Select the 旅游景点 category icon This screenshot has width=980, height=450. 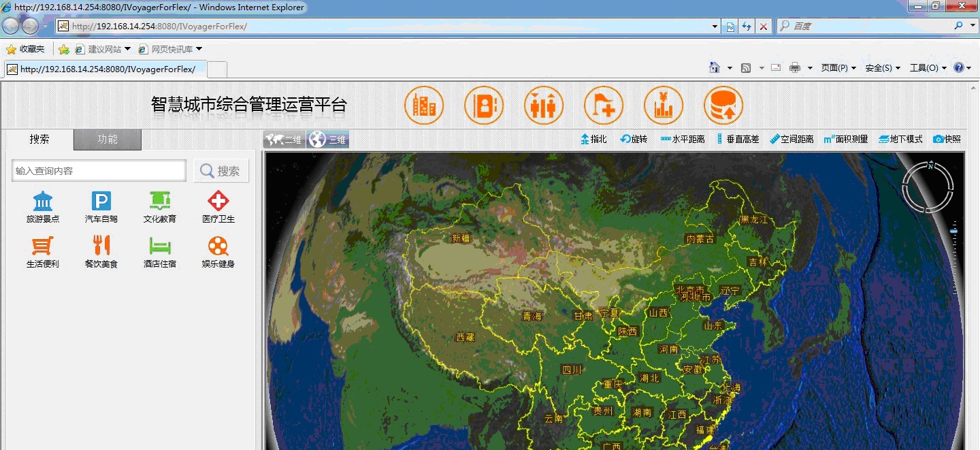(x=43, y=201)
